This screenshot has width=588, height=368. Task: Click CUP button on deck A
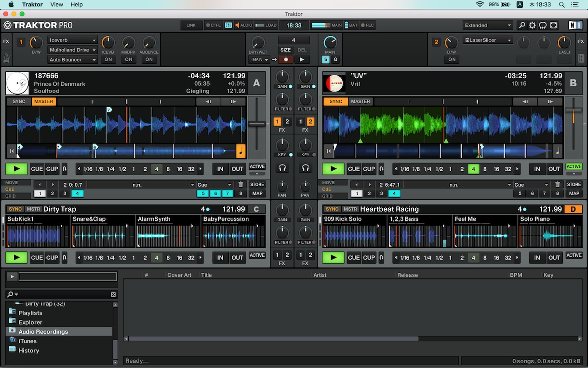coord(52,169)
